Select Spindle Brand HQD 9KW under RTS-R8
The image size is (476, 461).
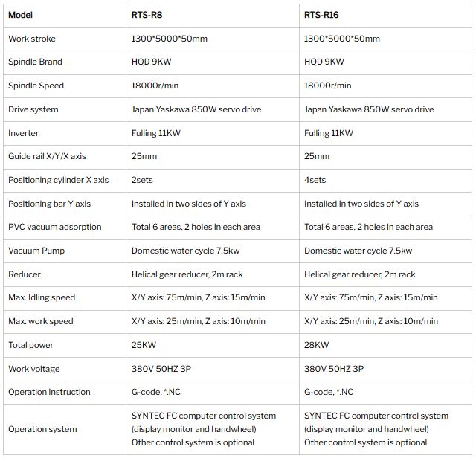(x=151, y=62)
